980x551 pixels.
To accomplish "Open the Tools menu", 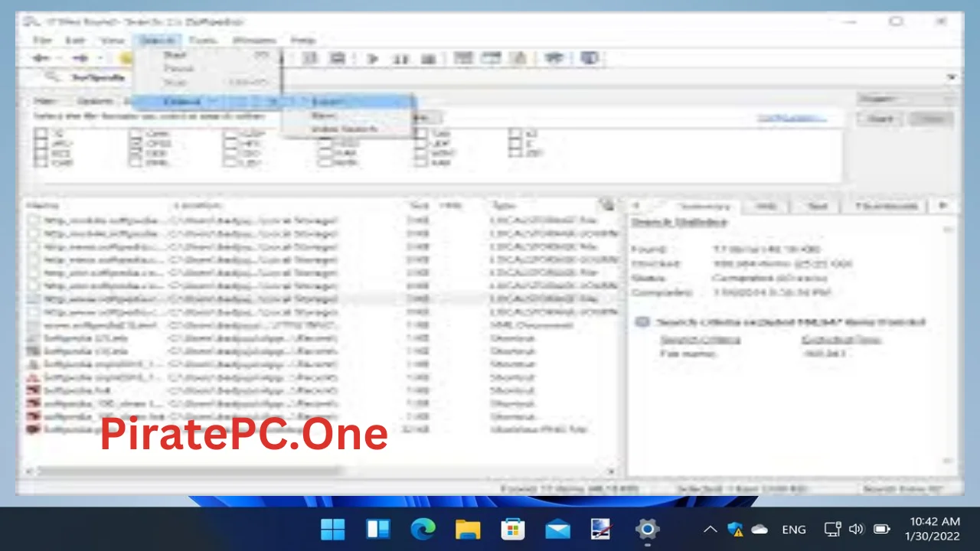I will pos(203,40).
